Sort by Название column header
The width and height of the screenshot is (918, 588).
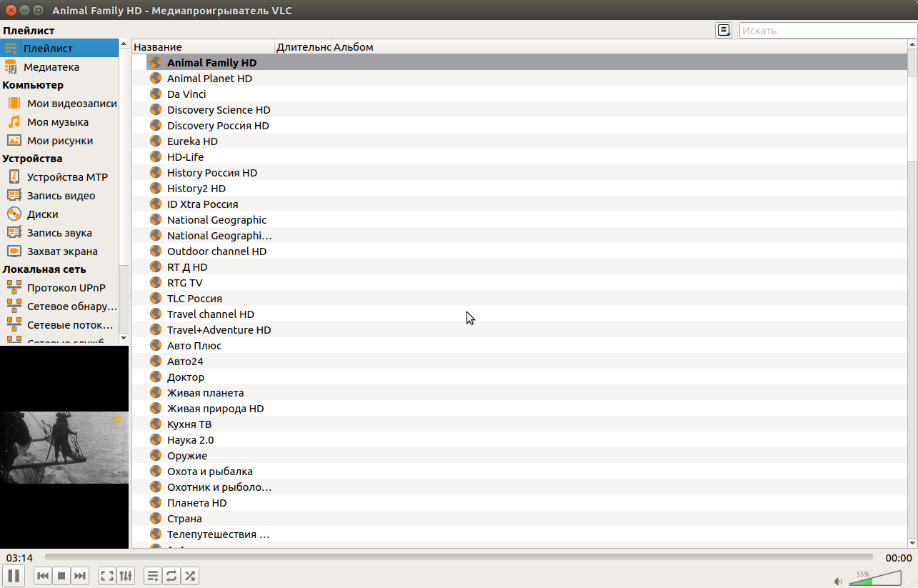204,47
